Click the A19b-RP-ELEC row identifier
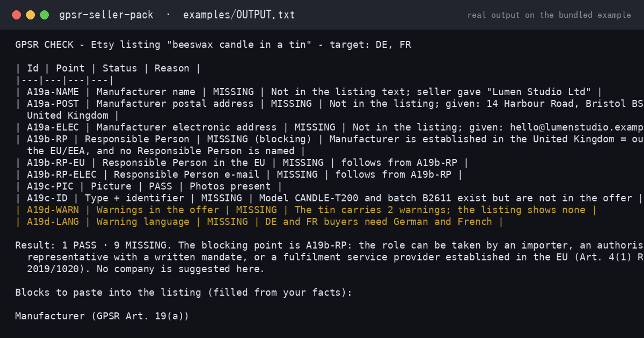 (x=62, y=175)
